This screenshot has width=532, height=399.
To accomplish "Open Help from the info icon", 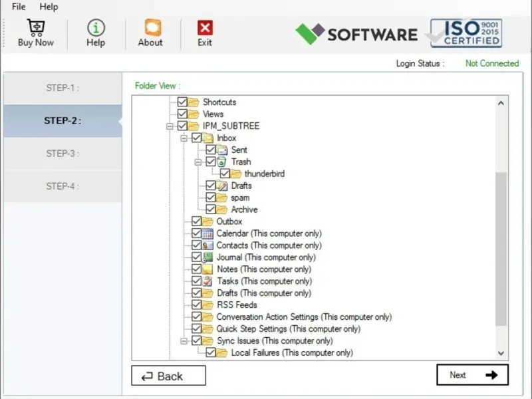I will click(96, 27).
